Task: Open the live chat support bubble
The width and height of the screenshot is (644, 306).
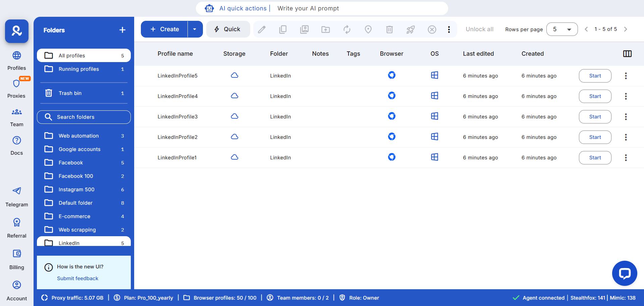Action: [x=624, y=273]
